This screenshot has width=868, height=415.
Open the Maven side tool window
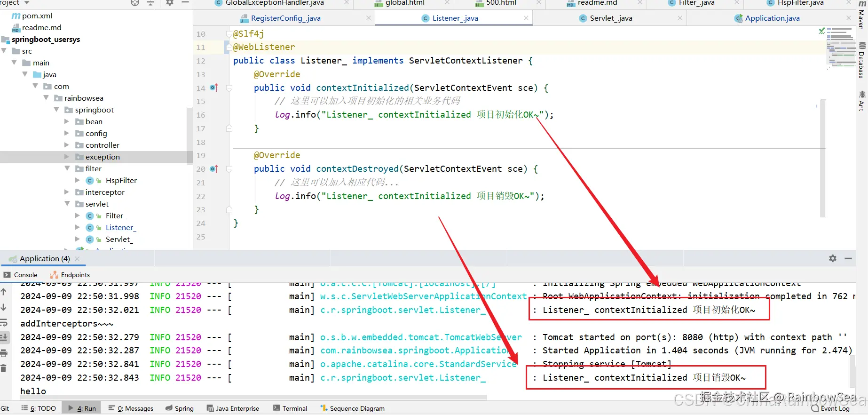click(862, 16)
